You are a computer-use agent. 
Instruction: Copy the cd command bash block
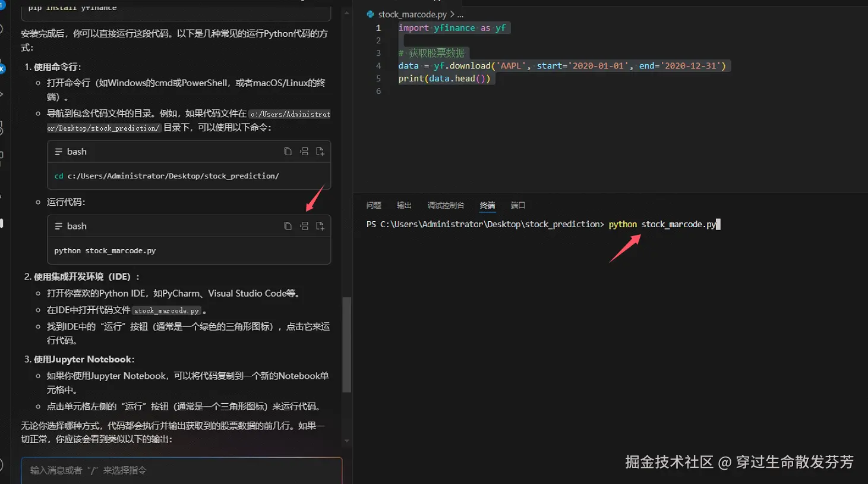288,152
